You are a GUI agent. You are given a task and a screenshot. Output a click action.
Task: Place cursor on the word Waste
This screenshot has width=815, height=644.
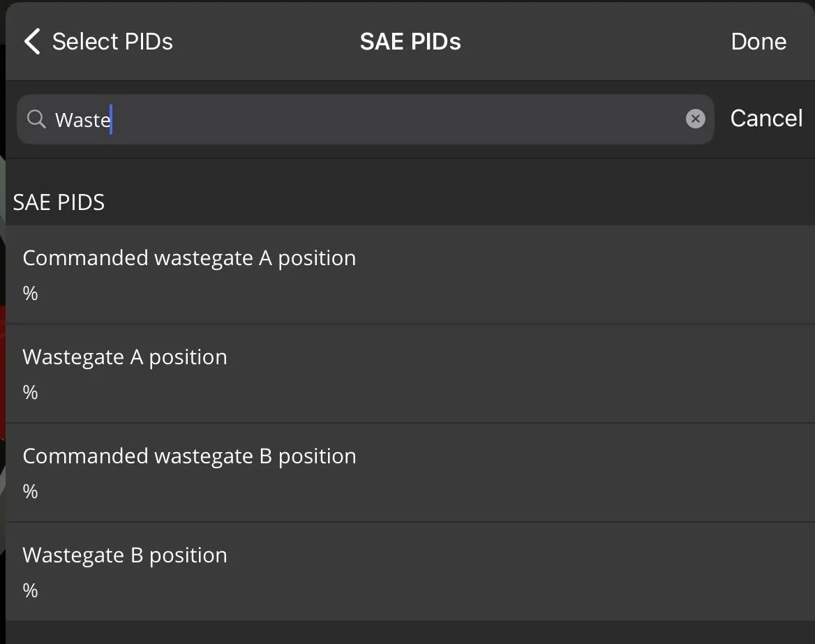tap(82, 120)
